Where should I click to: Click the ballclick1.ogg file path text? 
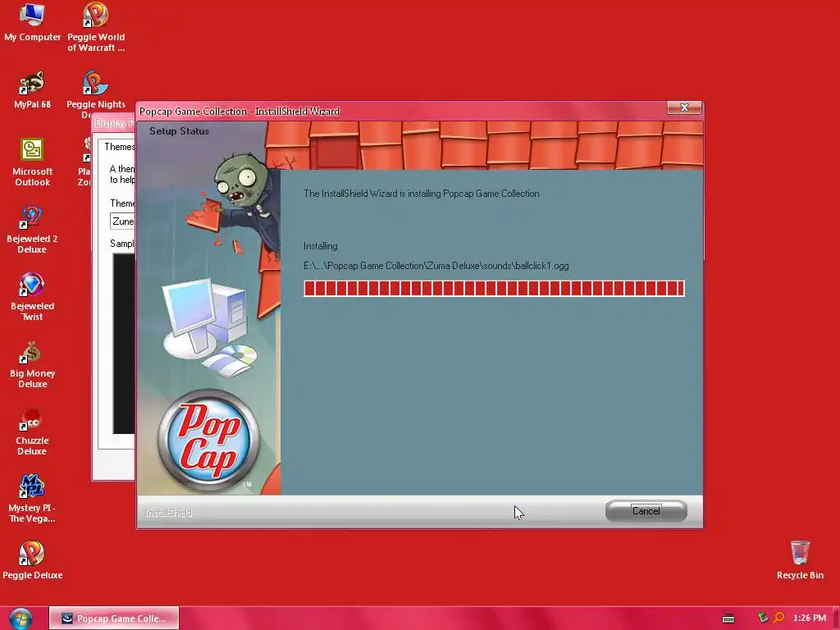point(436,266)
